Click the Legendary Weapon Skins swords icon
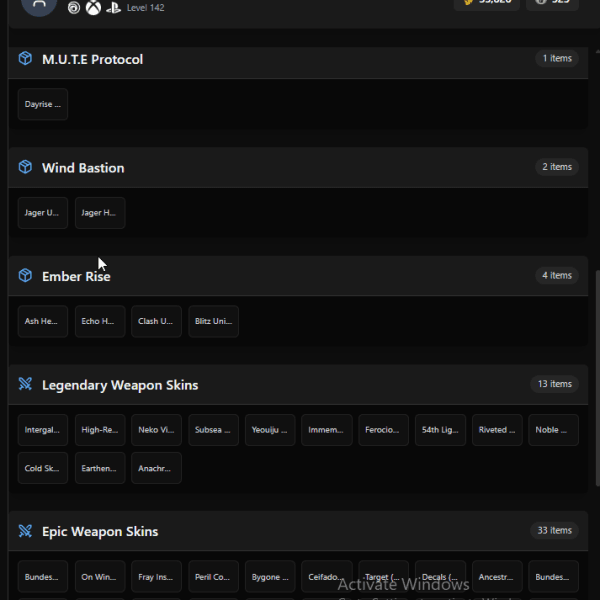The image size is (600, 600). (x=25, y=384)
